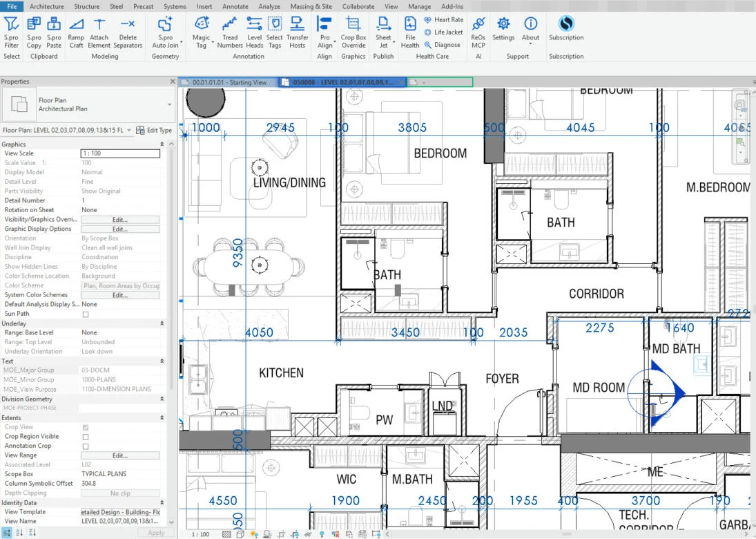Switch to the Add-Ins ribbon tab
Screen dimensions: 756x539
[452, 6]
